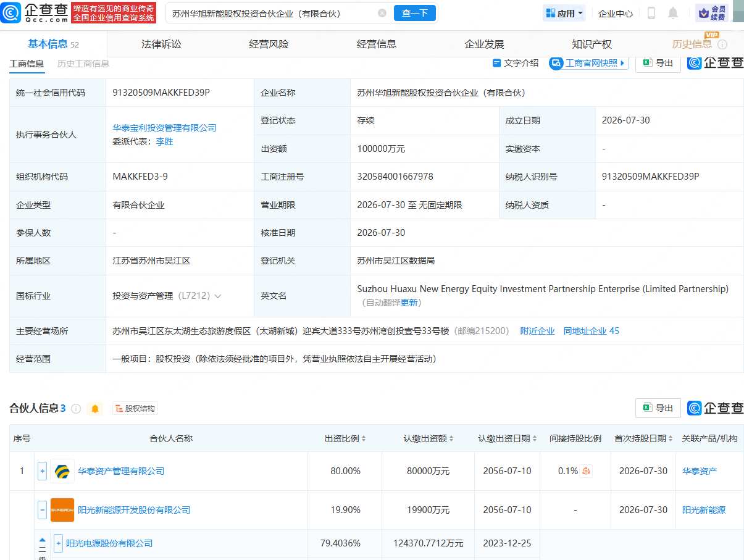Click 更新 to refresh the English name

pos(409,303)
